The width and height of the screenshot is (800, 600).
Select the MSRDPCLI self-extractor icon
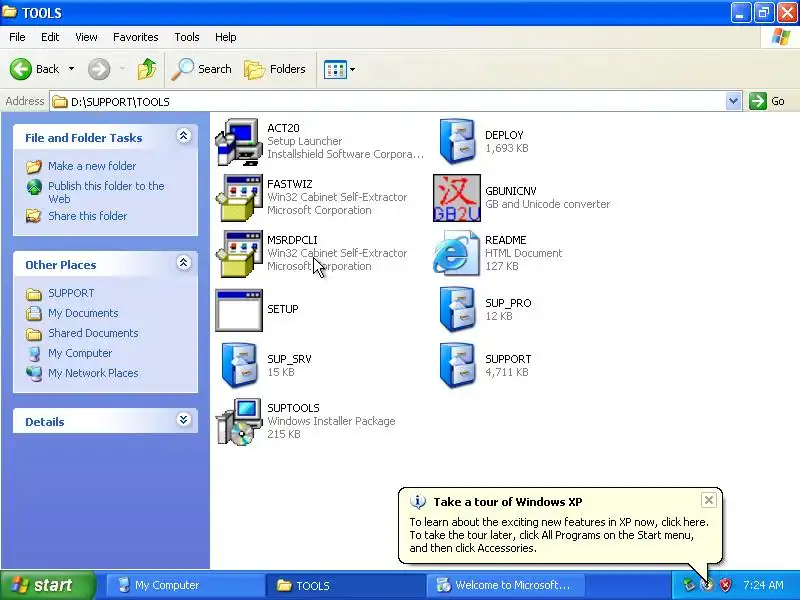tap(239, 254)
